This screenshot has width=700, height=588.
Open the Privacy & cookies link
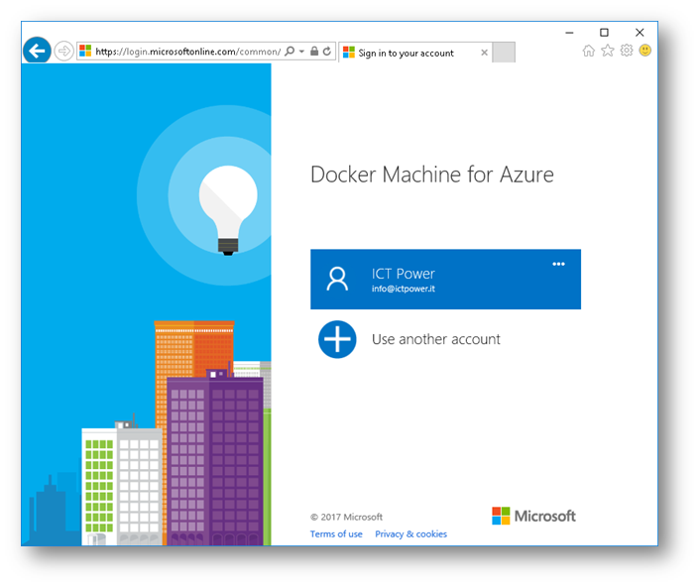tap(410, 534)
